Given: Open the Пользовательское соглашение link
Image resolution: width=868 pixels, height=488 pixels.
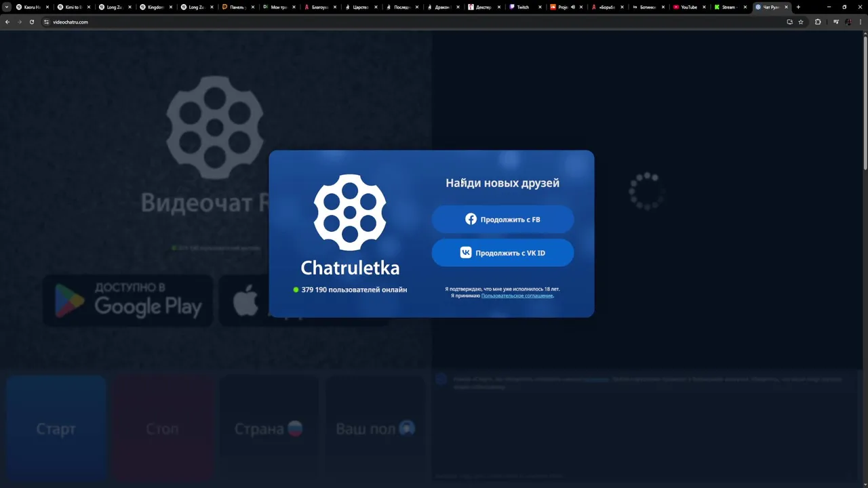Looking at the screenshot, I should tap(517, 296).
